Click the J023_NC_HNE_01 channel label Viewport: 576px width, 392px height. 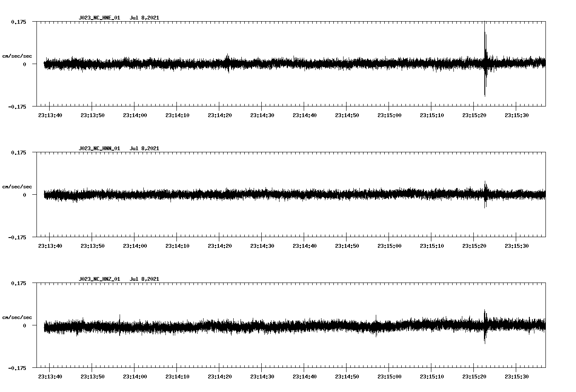99,18
